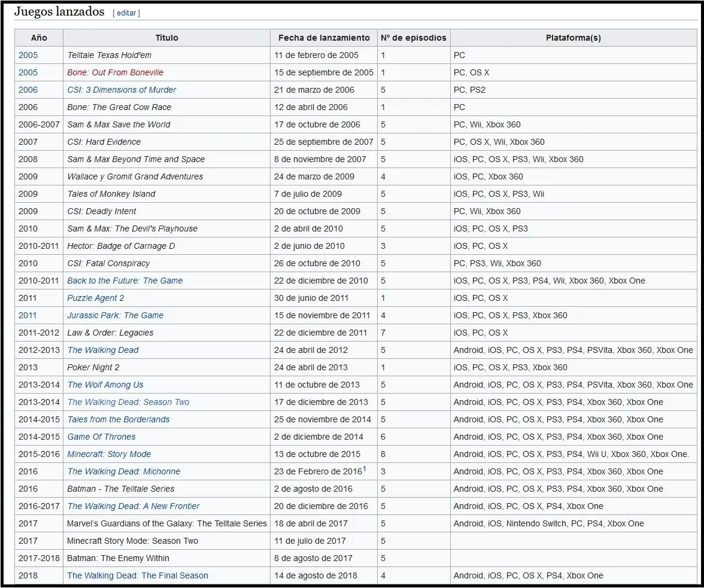Image resolution: width=704 pixels, height=588 pixels.
Task: Click platforms cell with 'Nintendo Switch'
Action: tap(573, 524)
